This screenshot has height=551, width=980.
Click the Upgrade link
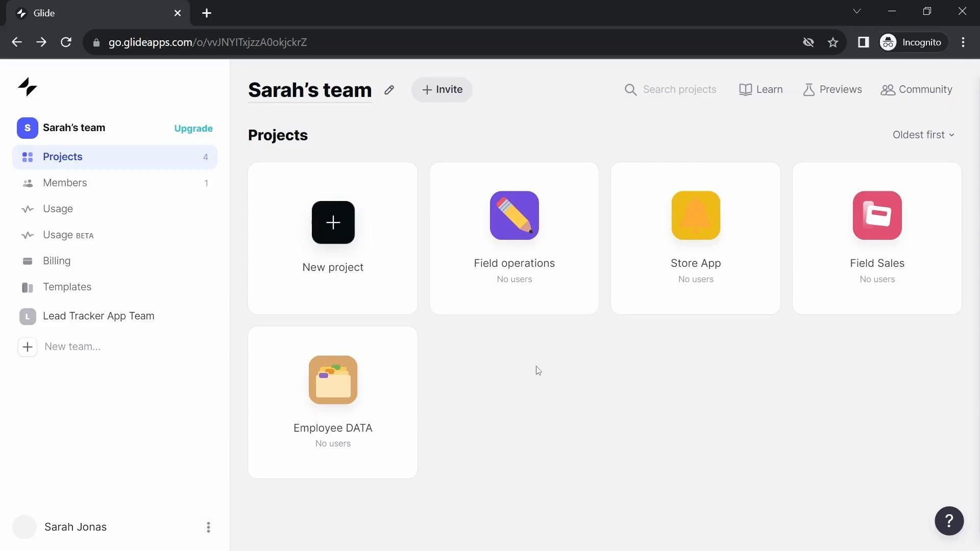click(193, 129)
